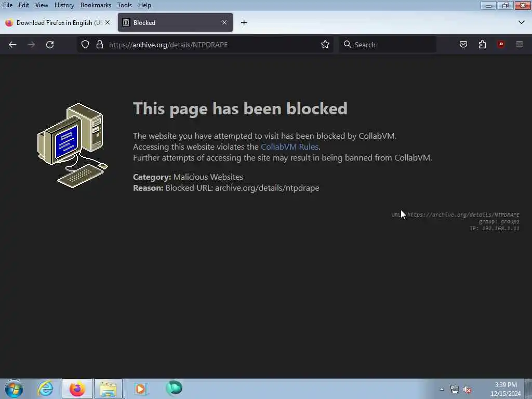Select the Blocked tab
This screenshot has width=532, height=399.
click(x=175, y=22)
